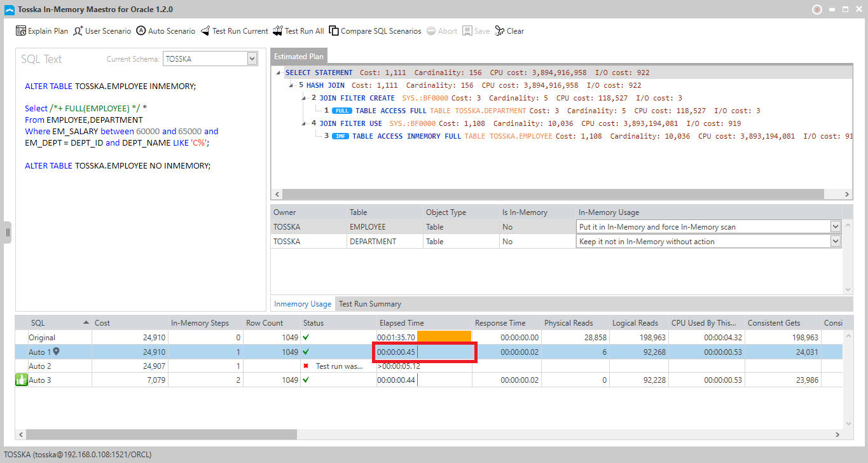Switch to Test Run Summary tab
The width and height of the screenshot is (868, 463).
369,303
